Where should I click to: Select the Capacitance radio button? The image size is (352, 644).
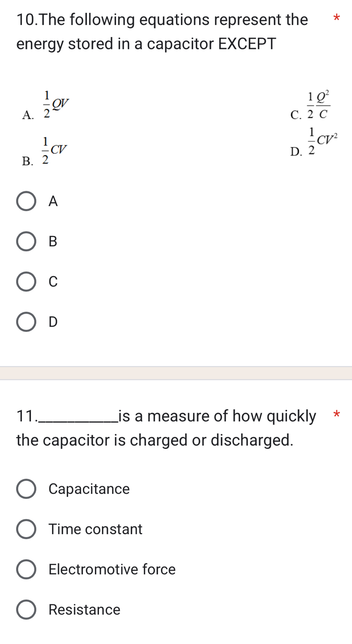[x=26, y=489]
